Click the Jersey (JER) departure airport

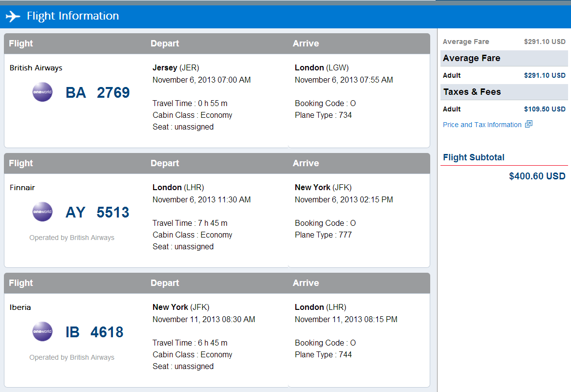(x=176, y=68)
